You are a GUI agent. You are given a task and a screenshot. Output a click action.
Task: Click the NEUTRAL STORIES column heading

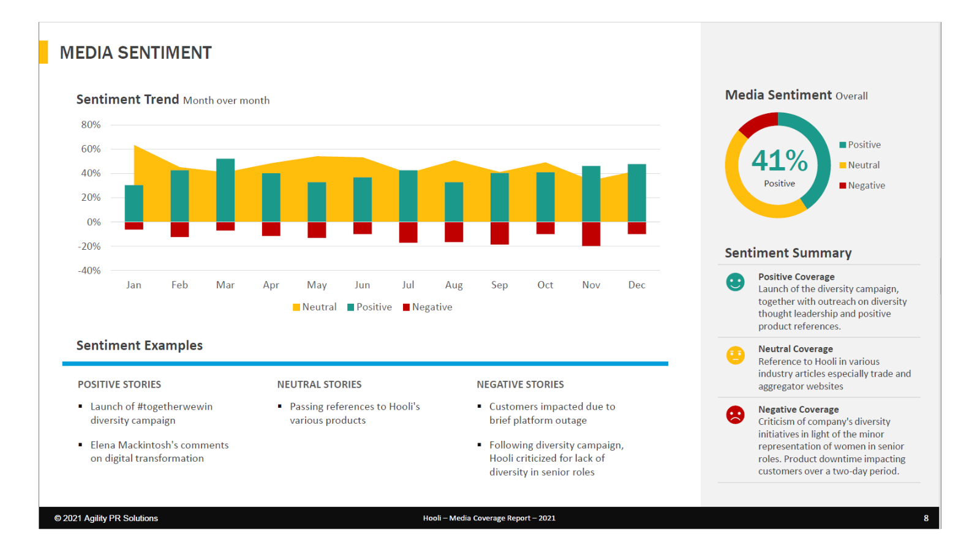[319, 384]
